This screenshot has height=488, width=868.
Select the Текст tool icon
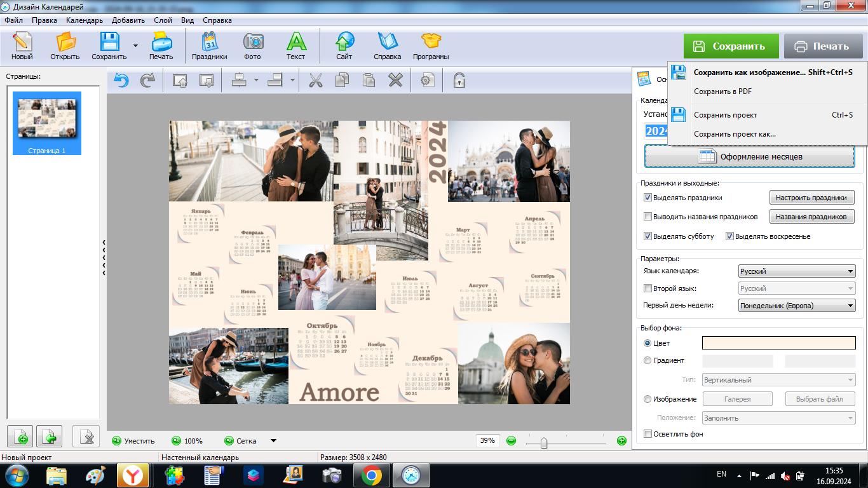click(x=295, y=45)
